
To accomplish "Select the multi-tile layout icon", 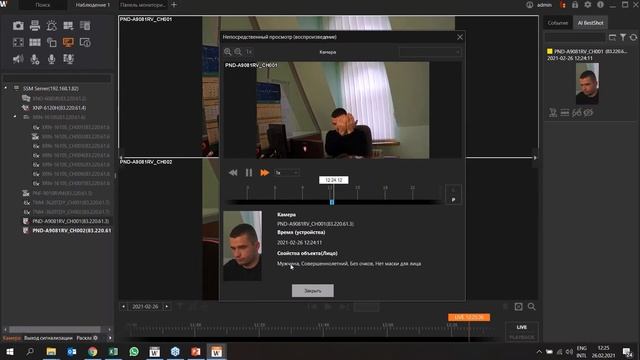I will [35, 42].
